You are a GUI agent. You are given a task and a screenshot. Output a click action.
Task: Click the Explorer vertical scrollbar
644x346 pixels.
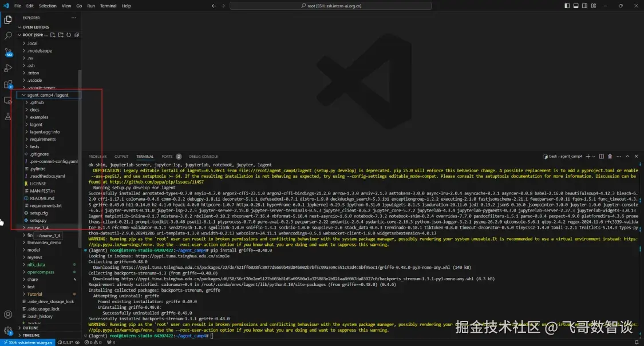(x=80, y=158)
